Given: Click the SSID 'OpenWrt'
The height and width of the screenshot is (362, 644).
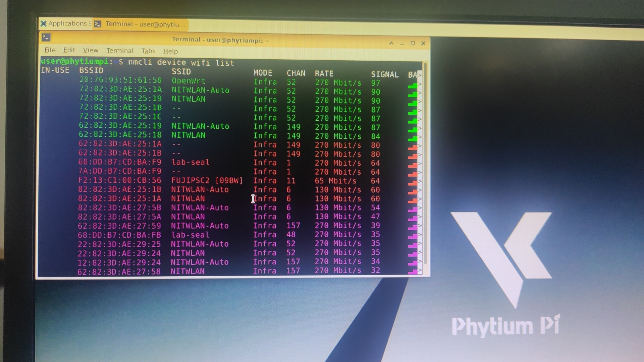Looking at the screenshot, I should (189, 81).
